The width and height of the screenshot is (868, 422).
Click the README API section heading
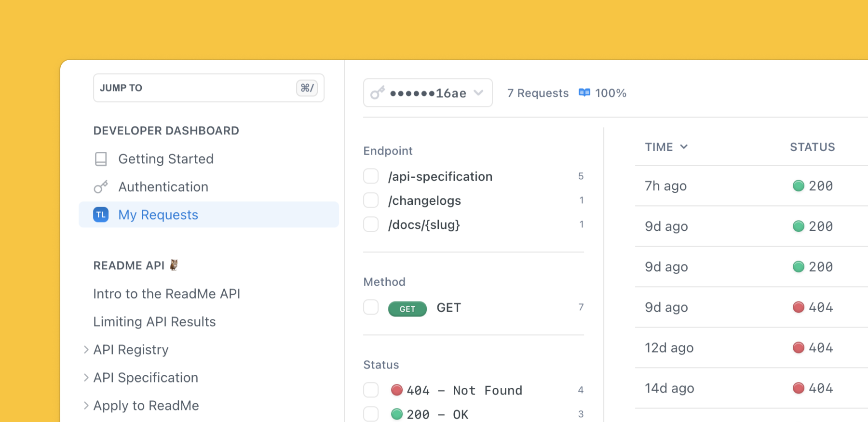[129, 265]
